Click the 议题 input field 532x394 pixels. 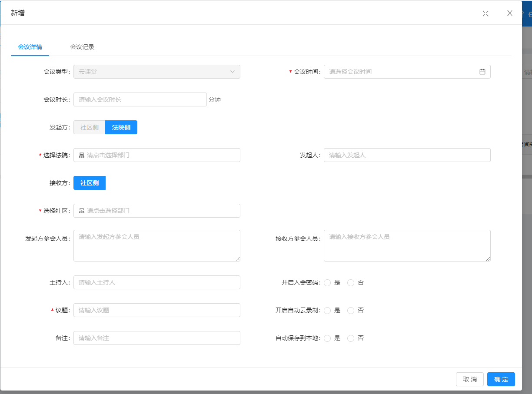pyautogui.click(x=156, y=310)
